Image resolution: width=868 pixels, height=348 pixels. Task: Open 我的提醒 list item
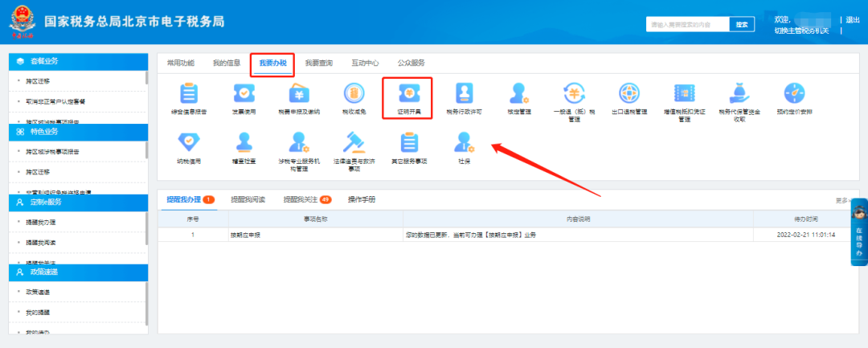pos(39,313)
